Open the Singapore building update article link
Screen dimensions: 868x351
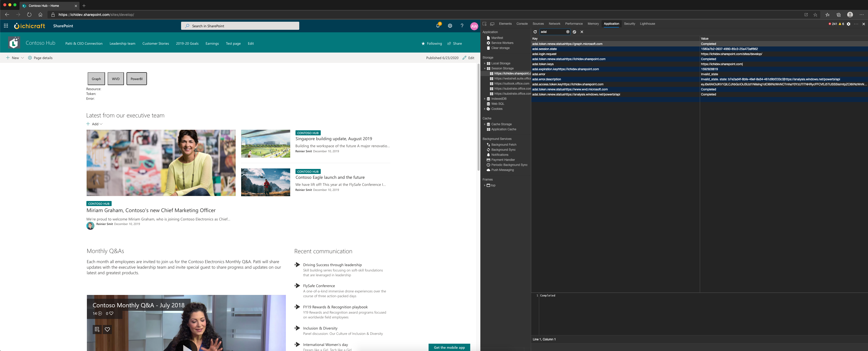tap(334, 139)
